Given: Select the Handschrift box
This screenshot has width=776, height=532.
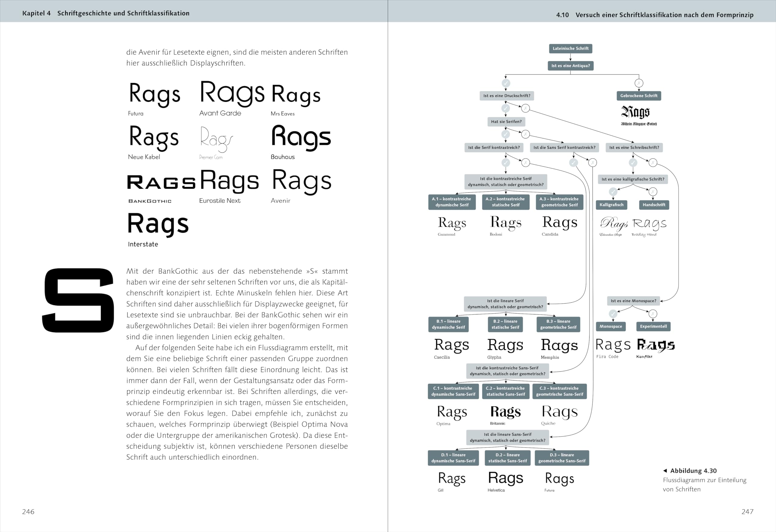Looking at the screenshot, I should click(x=654, y=205).
